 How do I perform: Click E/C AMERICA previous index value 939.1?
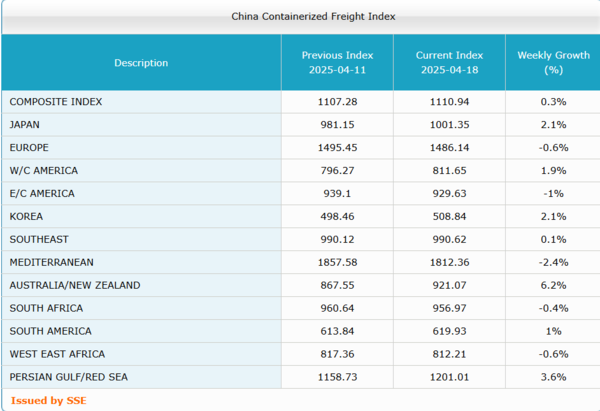pos(337,194)
